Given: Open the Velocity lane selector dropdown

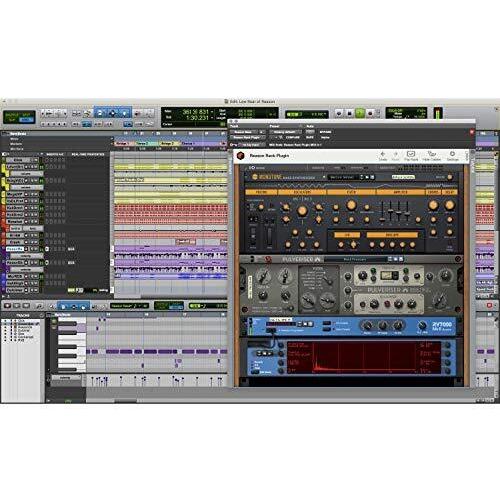Looking at the screenshot, I should pos(65,378).
